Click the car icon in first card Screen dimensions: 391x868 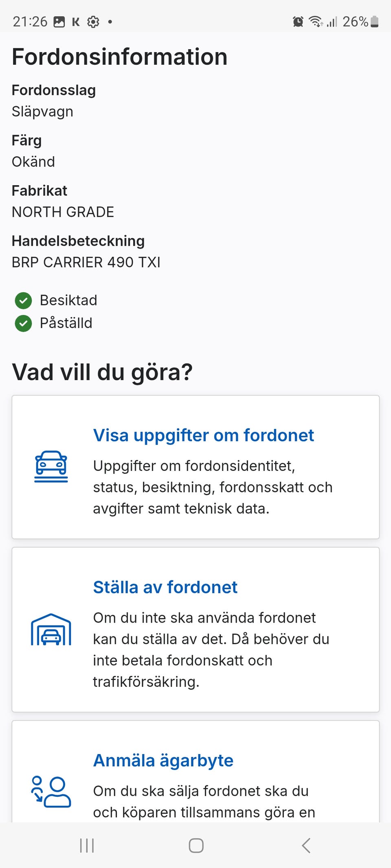point(51,466)
